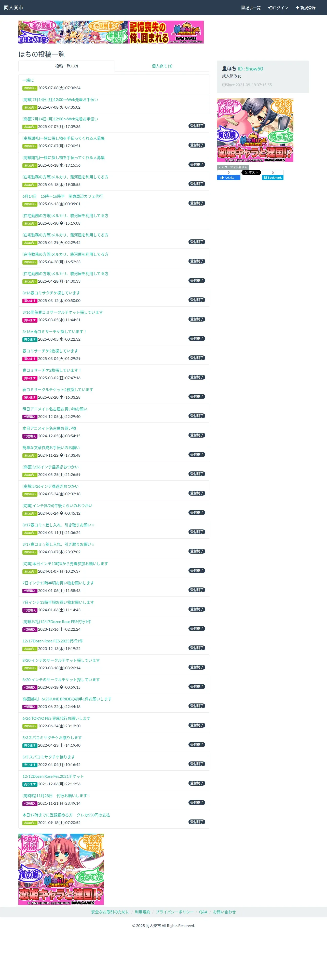The height and width of the screenshot is (980, 327).
Task: Click プライバシーポリシー in the footer
Action: 174,912
